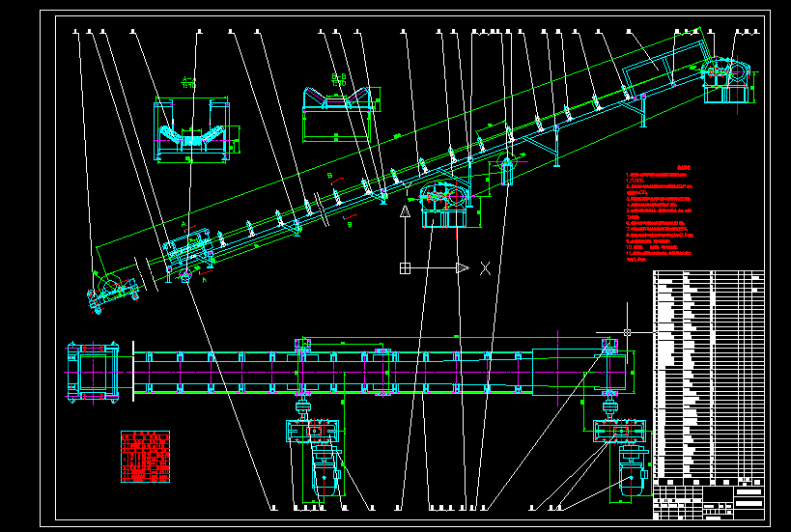Select the red table block at lower left
This screenshot has height=532, width=791.
(144, 457)
